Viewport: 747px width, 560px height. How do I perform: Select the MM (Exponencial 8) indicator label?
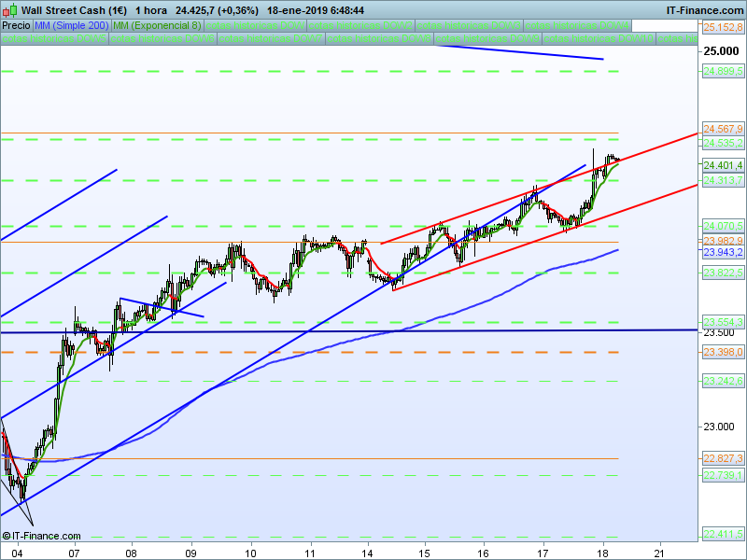tap(157, 26)
